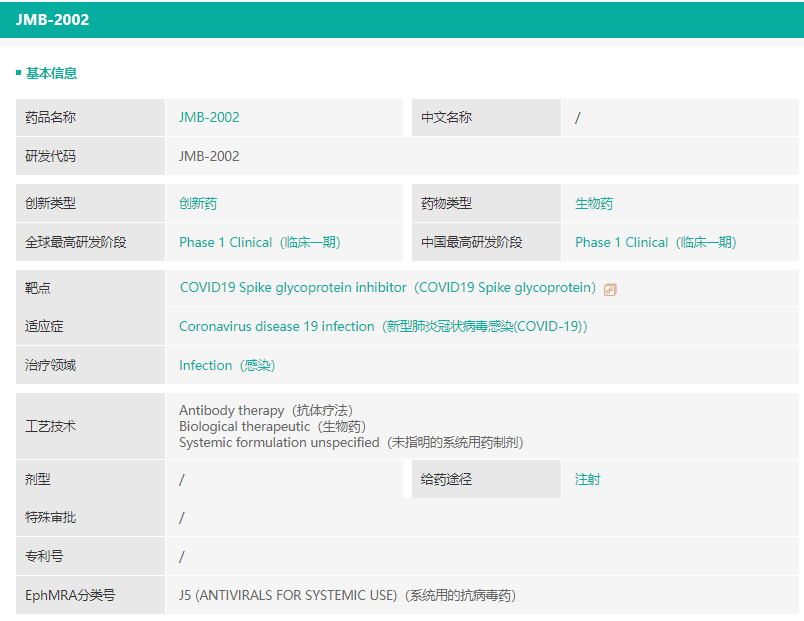
Task: Click the EphMRA分类号 row label
Action: (x=70, y=595)
